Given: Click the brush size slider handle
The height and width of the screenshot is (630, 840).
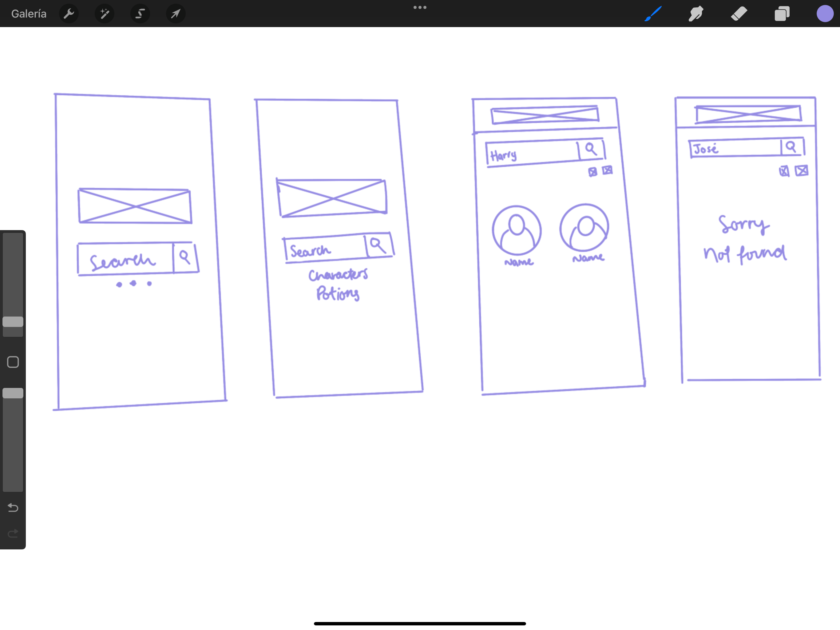Looking at the screenshot, I should point(13,321).
